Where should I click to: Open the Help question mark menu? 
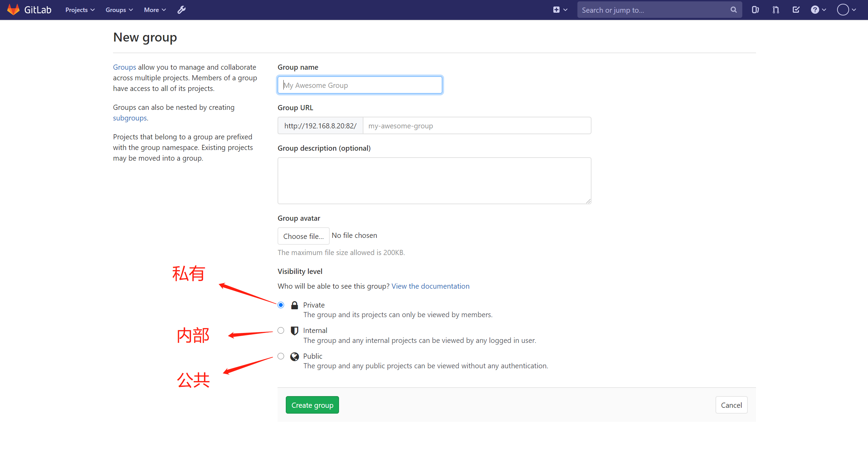tap(819, 10)
